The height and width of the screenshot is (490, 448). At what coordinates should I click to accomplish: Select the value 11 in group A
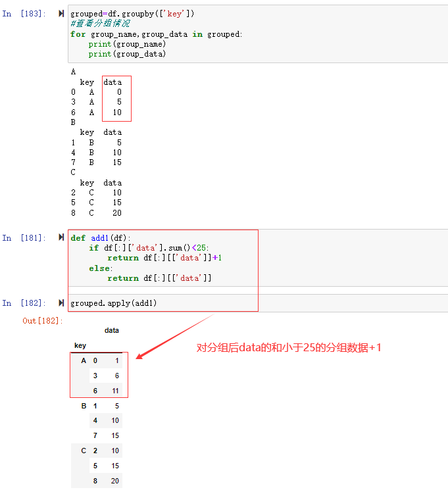coord(114,391)
